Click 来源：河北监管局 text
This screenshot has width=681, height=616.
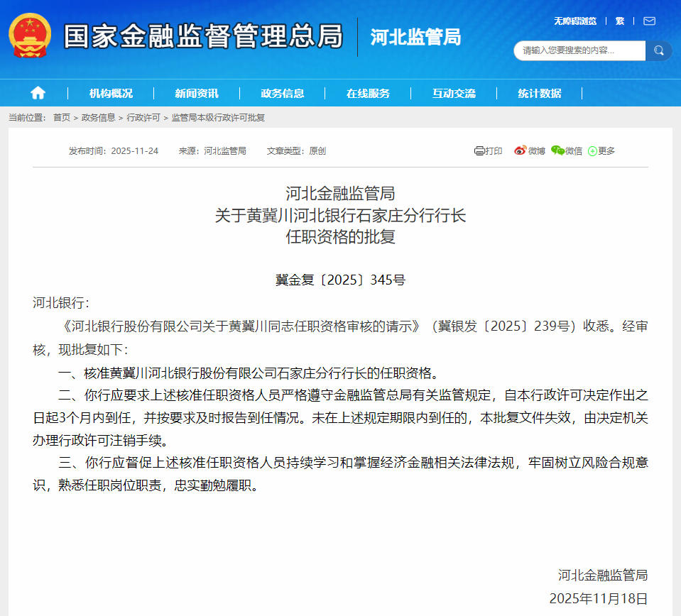[x=212, y=150]
